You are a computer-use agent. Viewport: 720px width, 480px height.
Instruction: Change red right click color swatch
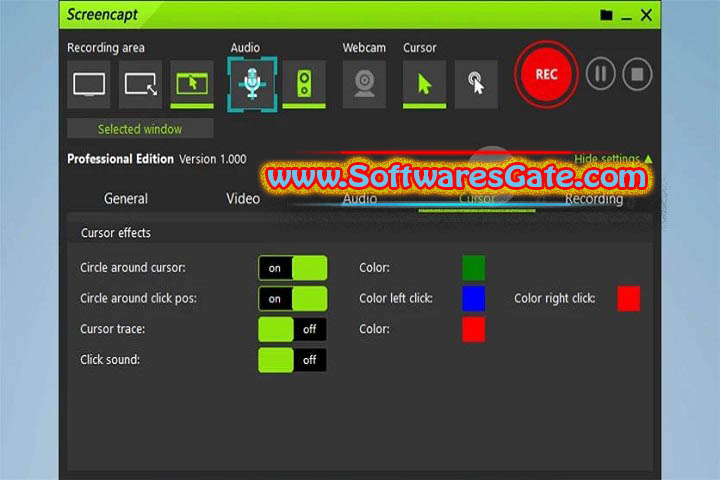(629, 299)
